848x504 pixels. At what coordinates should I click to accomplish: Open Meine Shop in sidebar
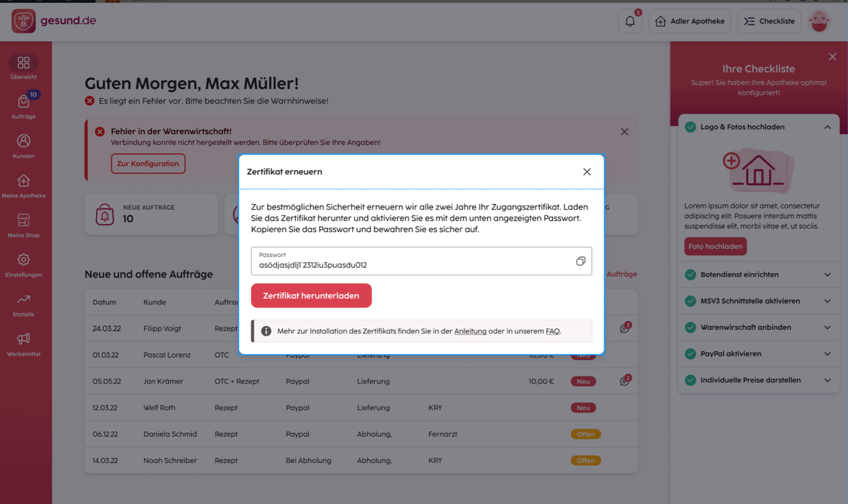23,225
